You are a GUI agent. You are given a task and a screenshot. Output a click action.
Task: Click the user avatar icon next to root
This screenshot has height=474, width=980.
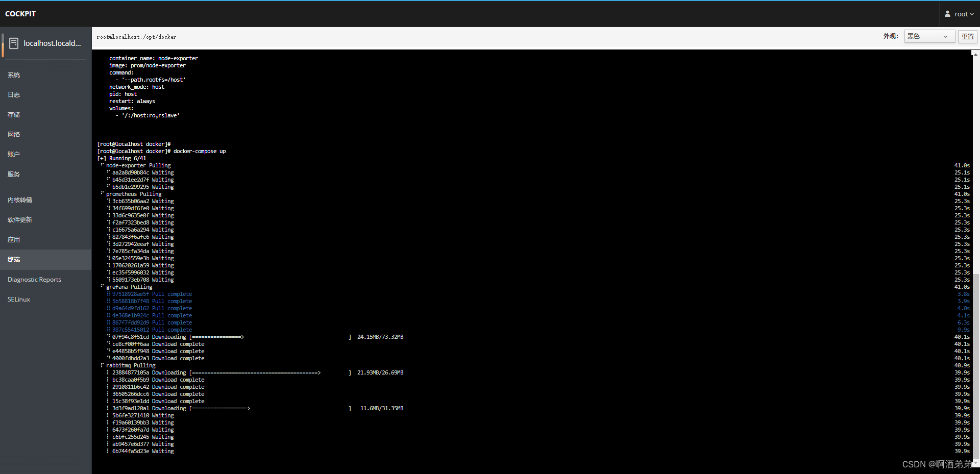pyautogui.click(x=947, y=14)
